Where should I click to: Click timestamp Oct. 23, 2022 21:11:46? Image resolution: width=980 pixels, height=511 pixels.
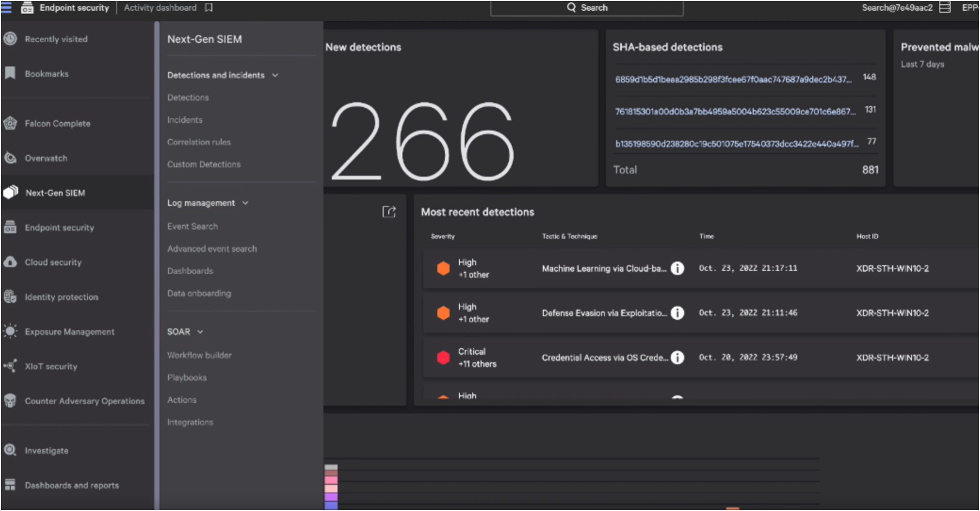748,313
